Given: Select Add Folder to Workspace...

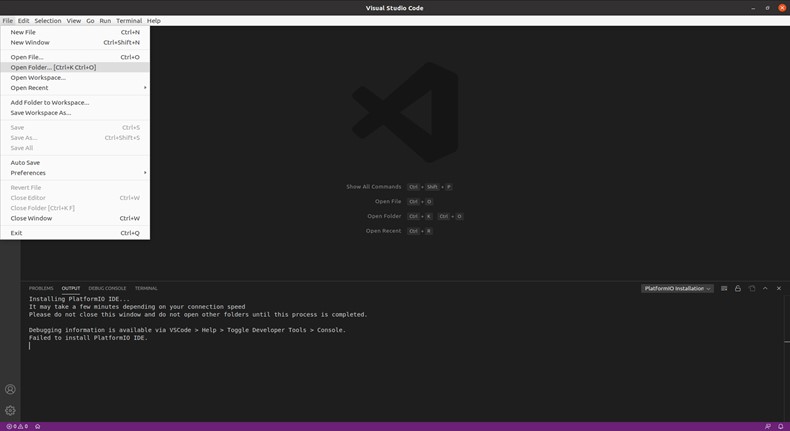Looking at the screenshot, I should (75, 102).
